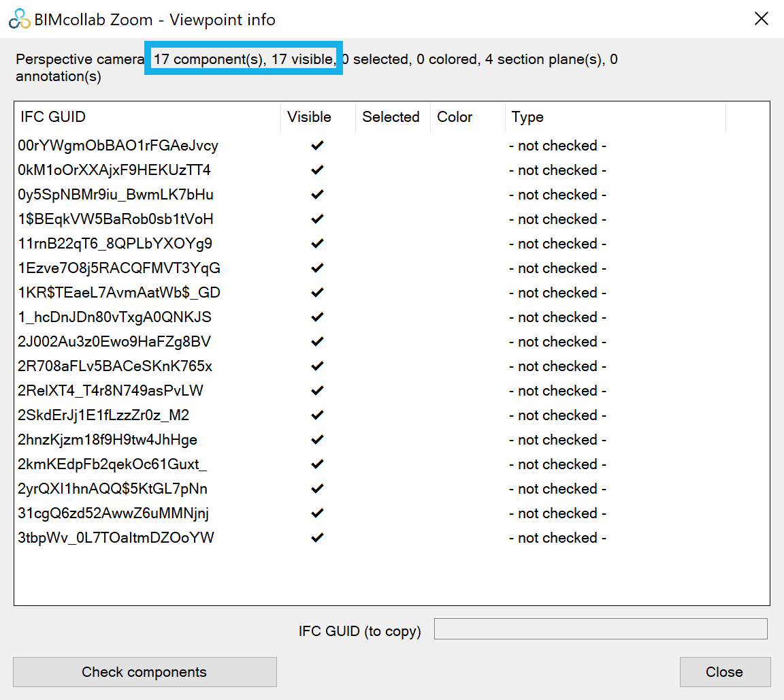The width and height of the screenshot is (784, 700).
Task: Click visible checkmark for 31cgQ6zd52AwwZ6uMMNjnj
Action: [x=318, y=513]
